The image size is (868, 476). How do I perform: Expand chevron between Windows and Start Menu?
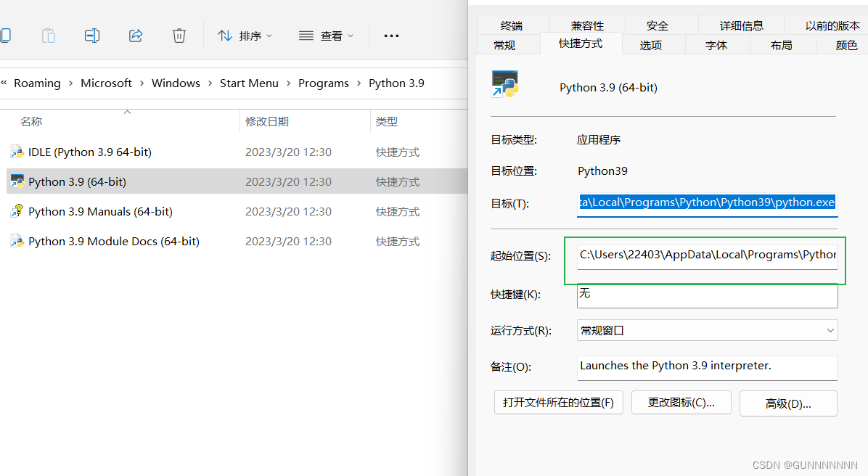(210, 83)
